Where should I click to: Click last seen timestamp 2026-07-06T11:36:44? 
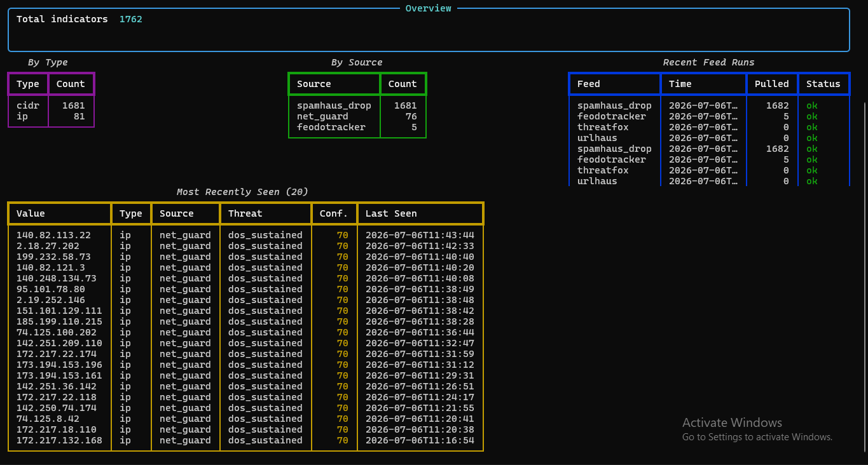pyautogui.click(x=420, y=332)
